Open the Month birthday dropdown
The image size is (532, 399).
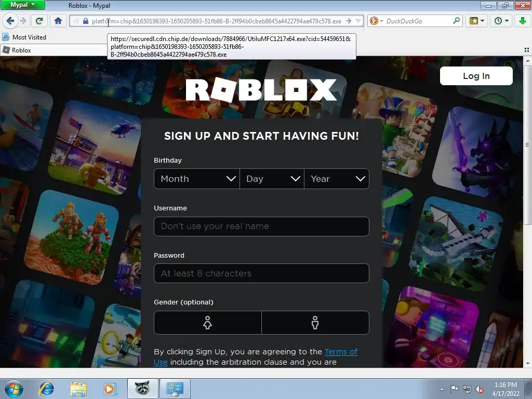[197, 179]
